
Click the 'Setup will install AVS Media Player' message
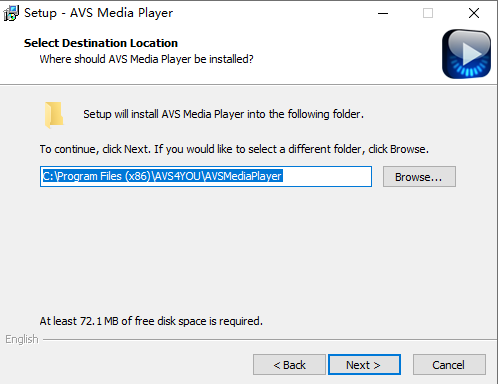[223, 114]
